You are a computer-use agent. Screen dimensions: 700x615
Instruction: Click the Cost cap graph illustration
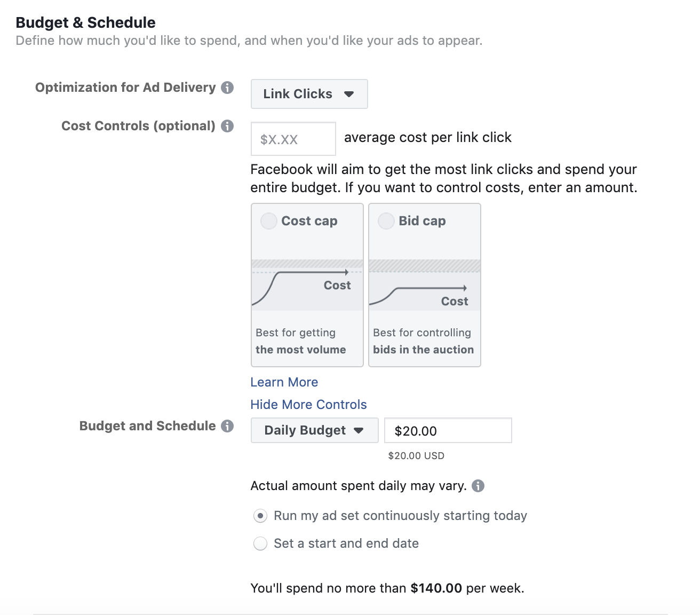coord(307,285)
